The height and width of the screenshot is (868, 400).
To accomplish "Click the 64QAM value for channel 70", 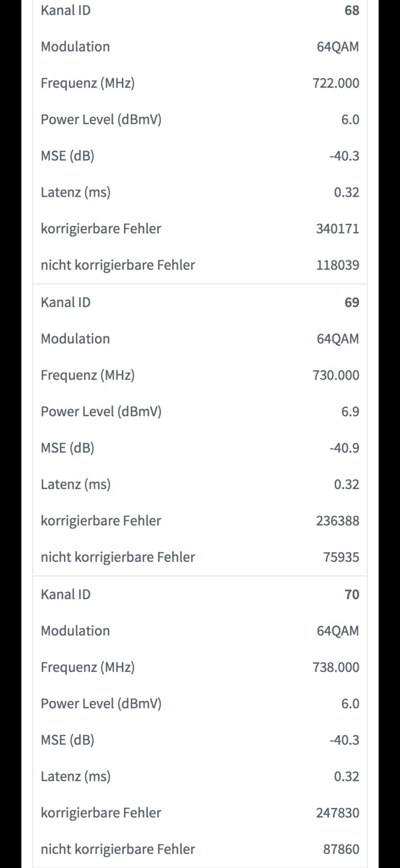I will (x=338, y=631).
